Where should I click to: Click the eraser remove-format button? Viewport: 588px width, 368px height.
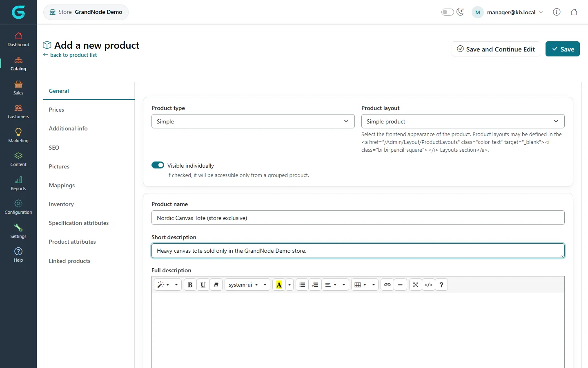click(x=216, y=285)
